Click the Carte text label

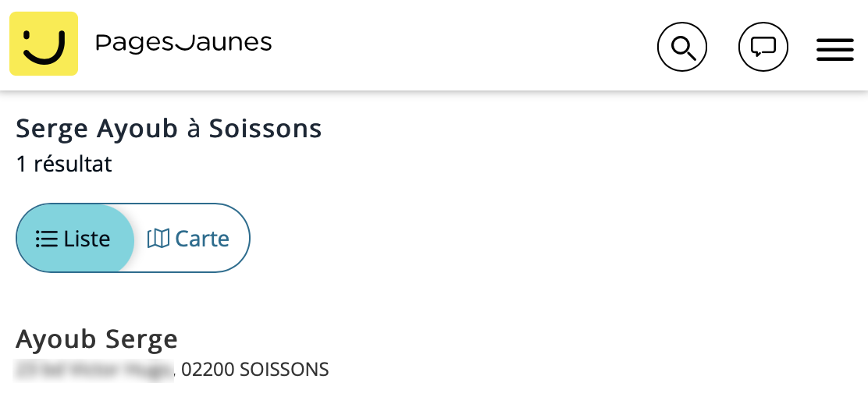coord(202,239)
